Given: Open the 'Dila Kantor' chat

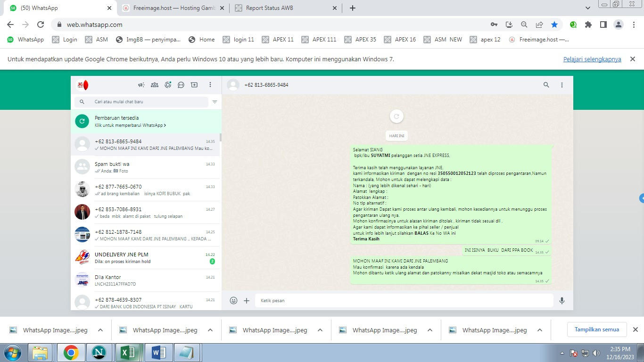Looking at the screenshot, I should click(146, 280).
